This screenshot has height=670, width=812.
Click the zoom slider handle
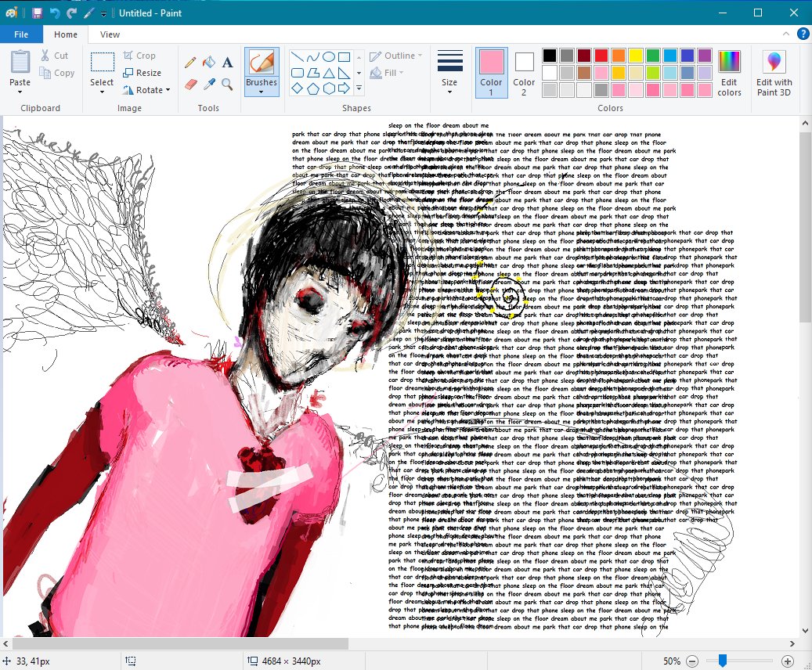[x=723, y=661]
